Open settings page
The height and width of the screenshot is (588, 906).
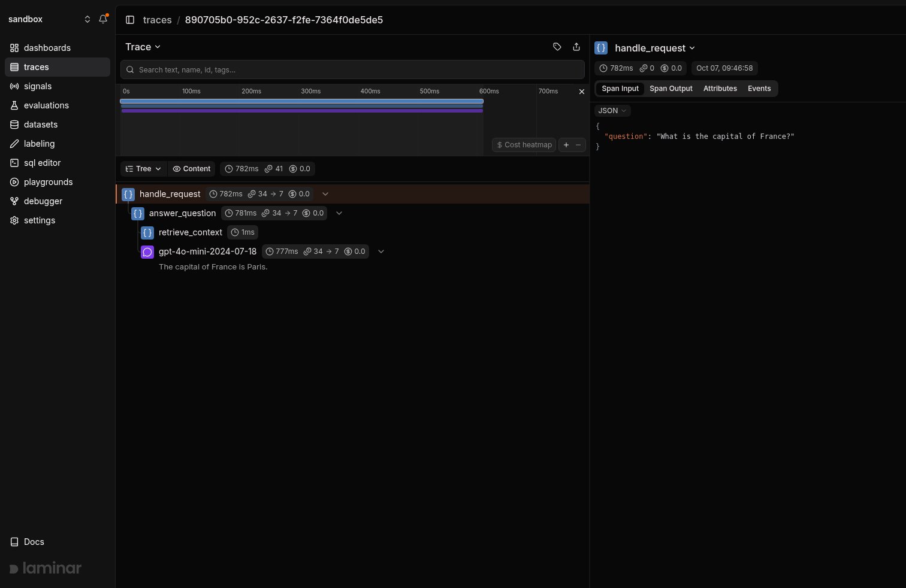coord(58,220)
